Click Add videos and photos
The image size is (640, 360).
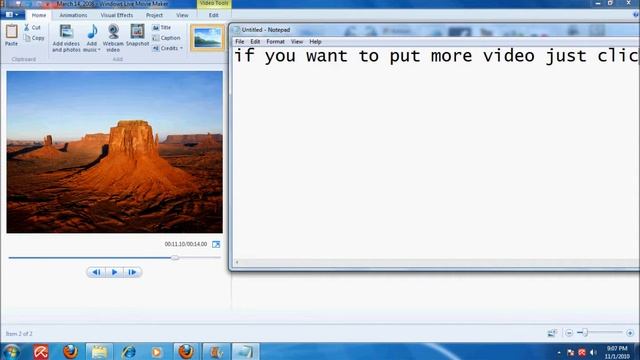(x=66, y=38)
